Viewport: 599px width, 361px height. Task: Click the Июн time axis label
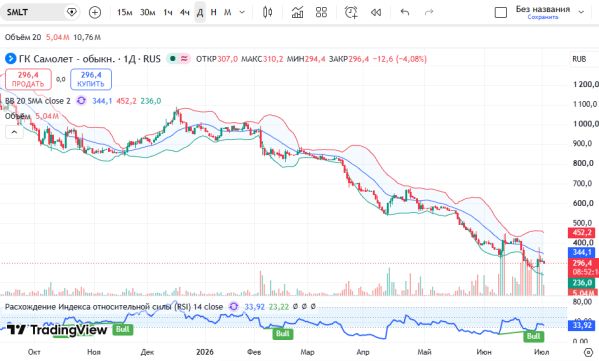(484, 352)
